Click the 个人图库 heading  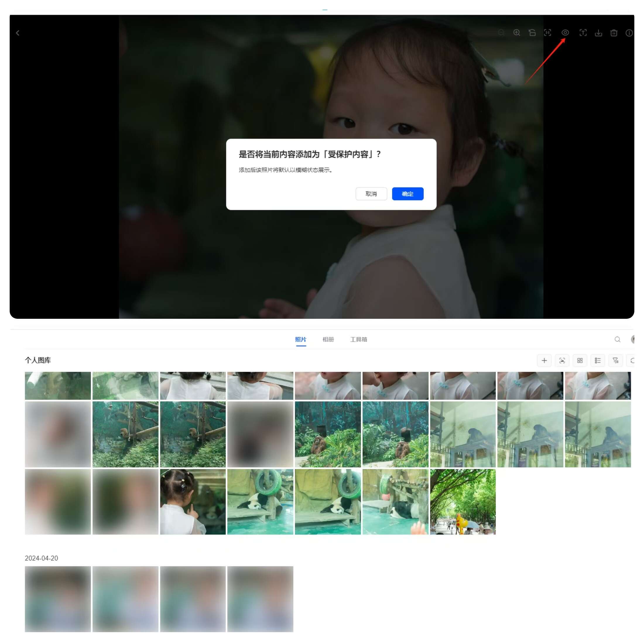click(x=38, y=360)
